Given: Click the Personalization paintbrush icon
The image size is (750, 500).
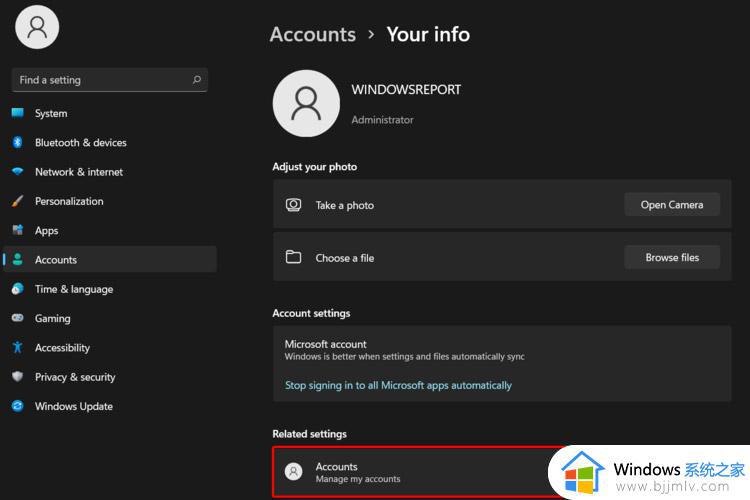Looking at the screenshot, I should click(18, 200).
